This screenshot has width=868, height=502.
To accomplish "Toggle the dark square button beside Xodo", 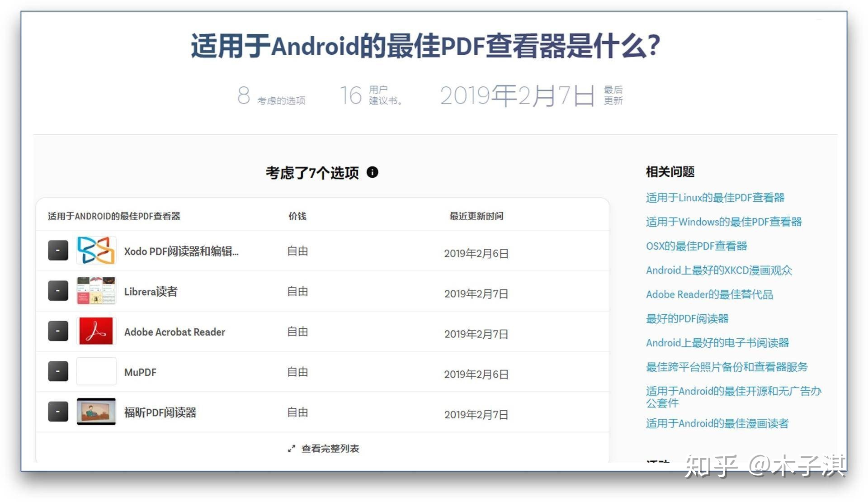I will pyautogui.click(x=58, y=250).
